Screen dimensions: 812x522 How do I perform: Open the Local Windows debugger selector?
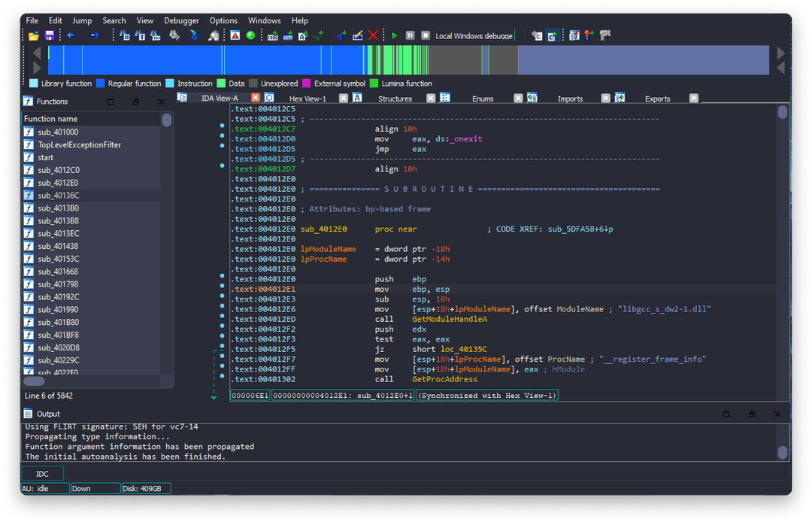click(480, 35)
